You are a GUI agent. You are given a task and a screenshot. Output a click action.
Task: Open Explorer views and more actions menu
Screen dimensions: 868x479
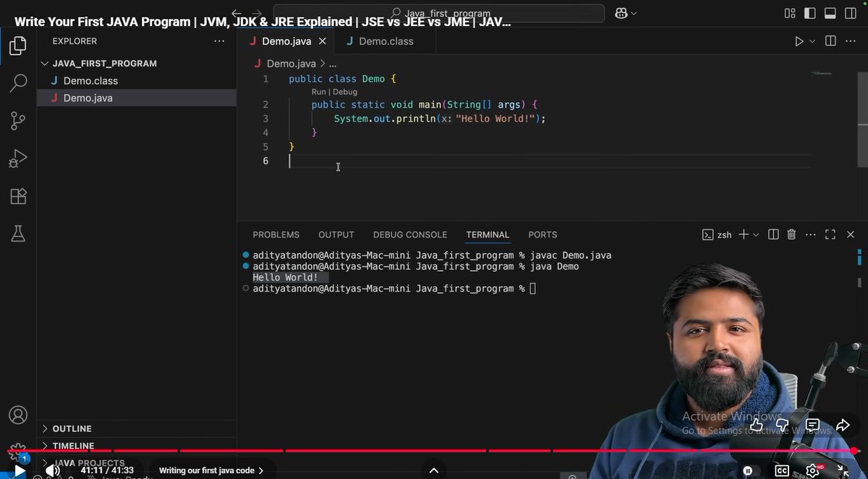coord(219,41)
